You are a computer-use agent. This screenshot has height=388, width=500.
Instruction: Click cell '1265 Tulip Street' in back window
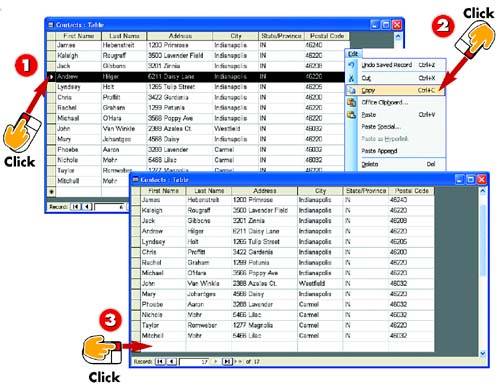180,87
